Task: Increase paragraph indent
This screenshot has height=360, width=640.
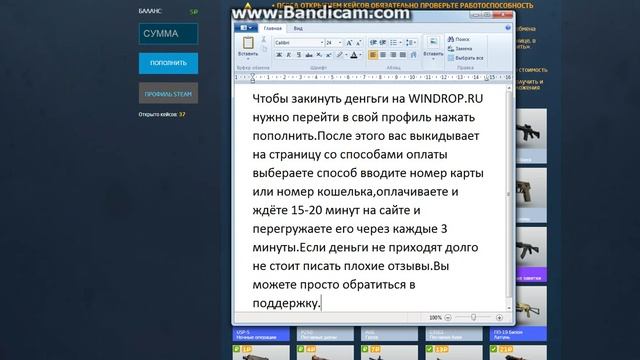Action: point(383,42)
